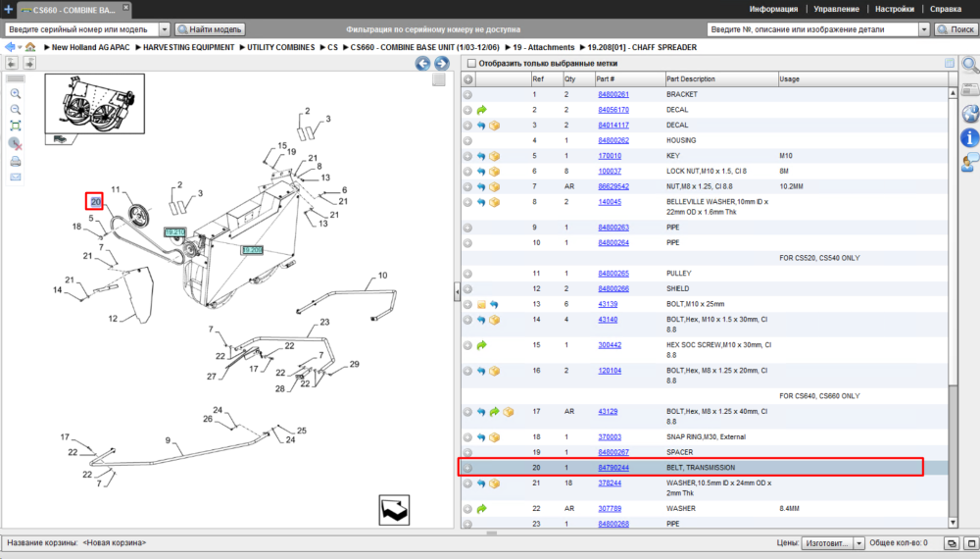Click the 'Поиск' search button
The image size is (980, 559).
[x=955, y=29]
